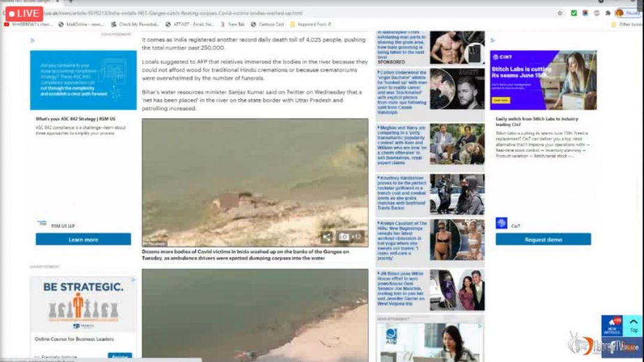This screenshot has width=644, height=362.
Task: Click the Cin7 globe icon in the ad
Action: 502,223
